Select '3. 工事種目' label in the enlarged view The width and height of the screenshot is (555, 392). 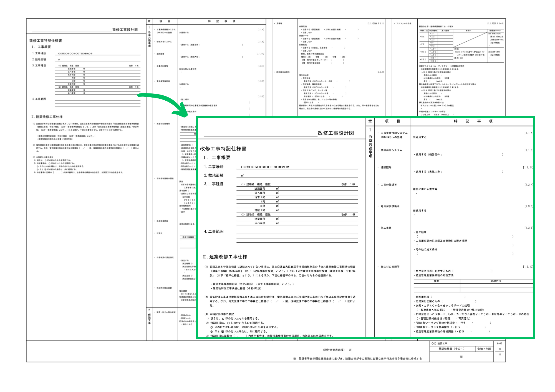click(x=214, y=184)
